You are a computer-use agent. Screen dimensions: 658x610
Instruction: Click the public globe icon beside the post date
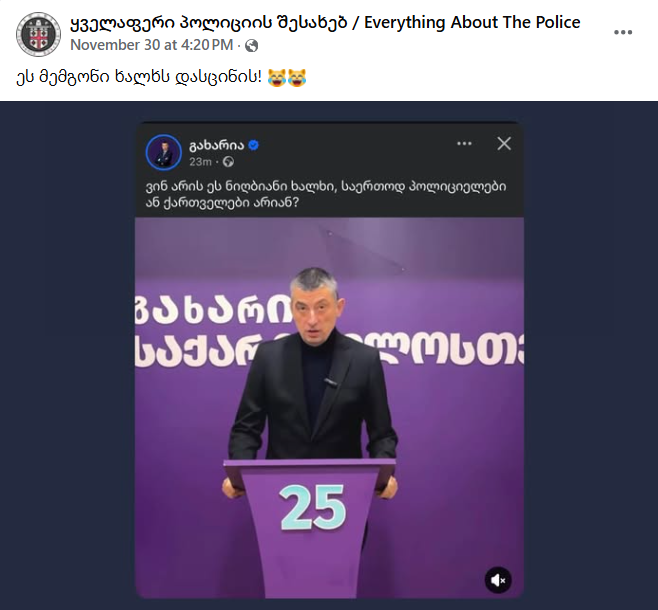pyautogui.click(x=251, y=45)
